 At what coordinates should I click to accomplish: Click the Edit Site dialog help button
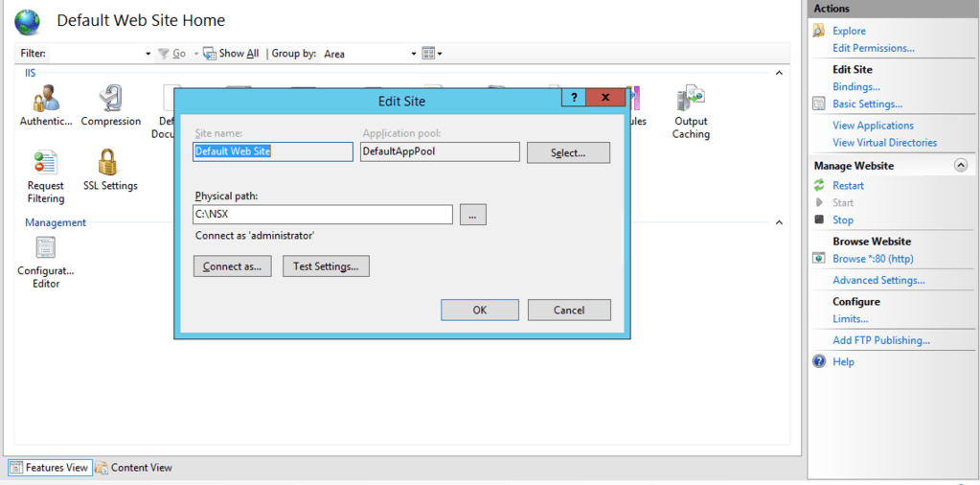tap(573, 99)
